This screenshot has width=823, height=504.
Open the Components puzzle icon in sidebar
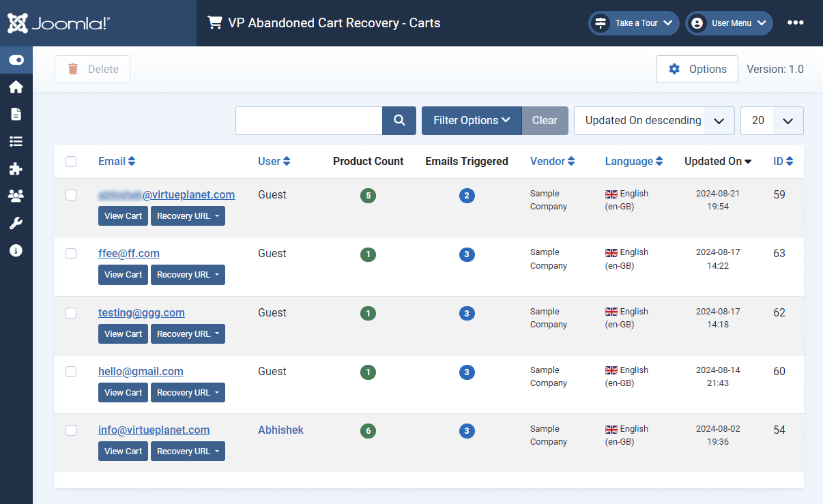click(x=16, y=168)
